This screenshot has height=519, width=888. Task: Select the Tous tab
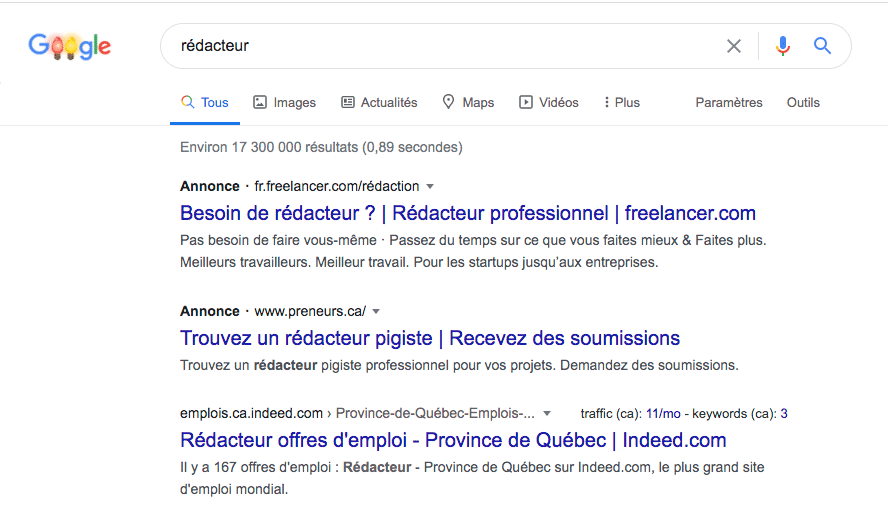click(204, 103)
